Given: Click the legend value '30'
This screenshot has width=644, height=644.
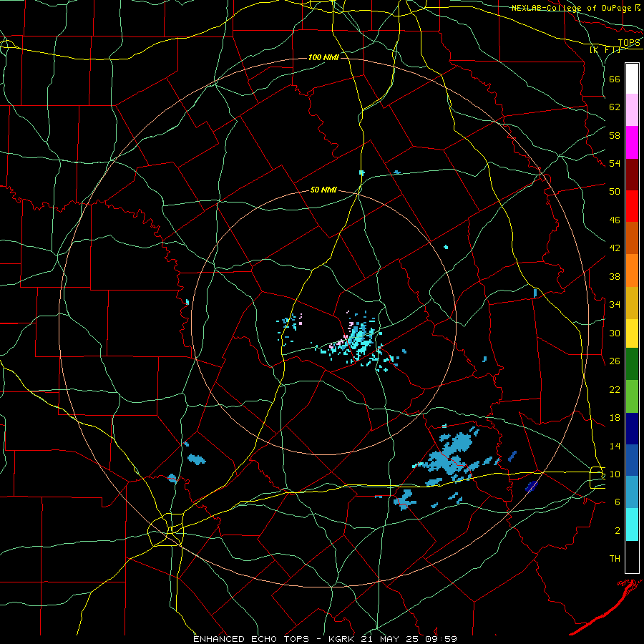Looking at the screenshot, I should [x=615, y=333].
